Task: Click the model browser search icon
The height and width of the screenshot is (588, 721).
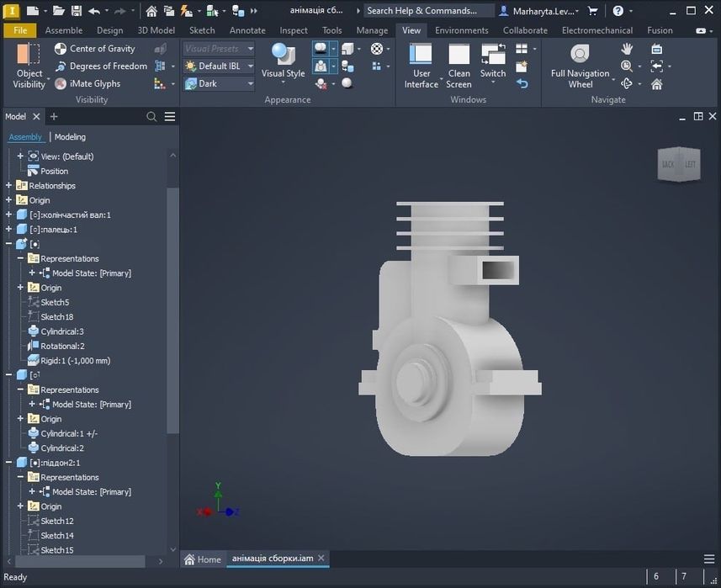Action: pos(151,117)
